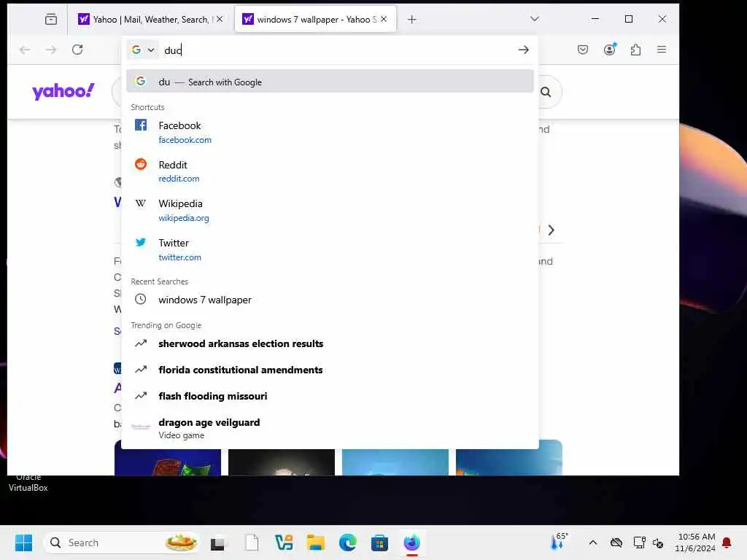Click the reddit.com URL text
This screenshot has height=560, width=747.
coord(179,179)
